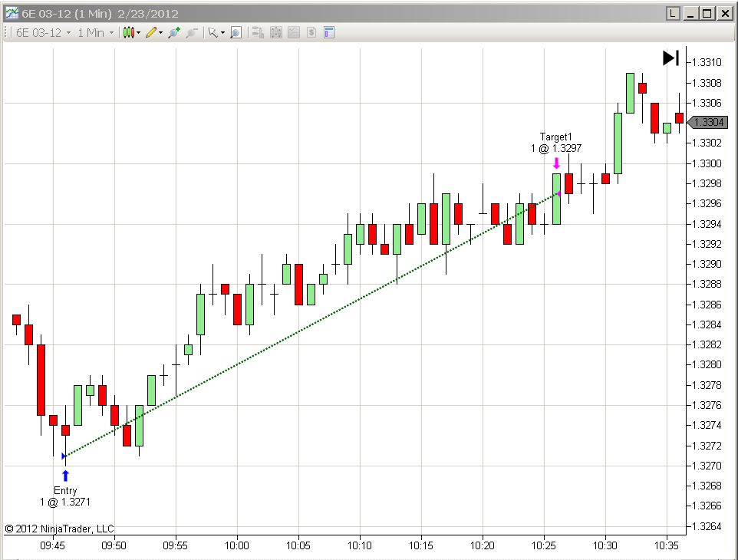Click the 1.3264 price axis label

point(707,526)
